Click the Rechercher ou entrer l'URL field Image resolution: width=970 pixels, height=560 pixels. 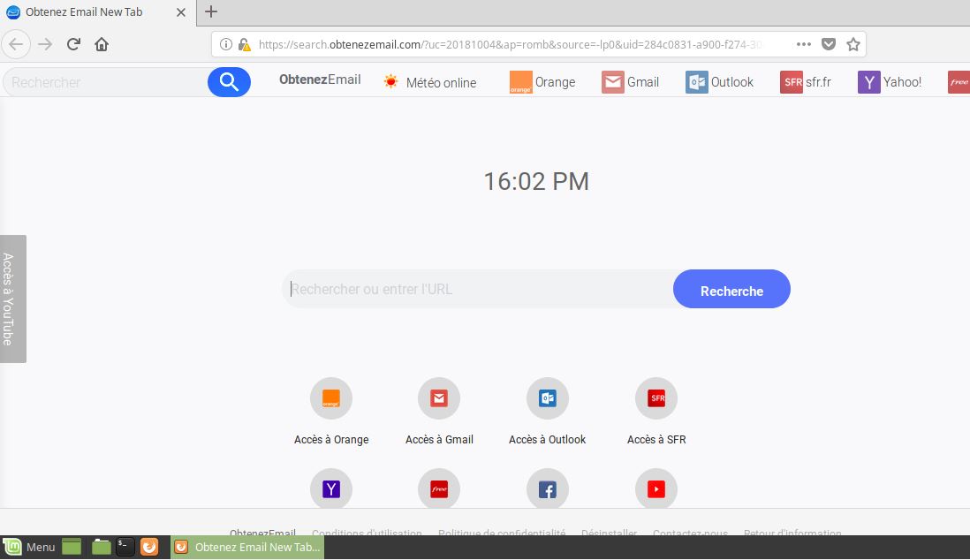pyautogui.click(x=478, y=289)
